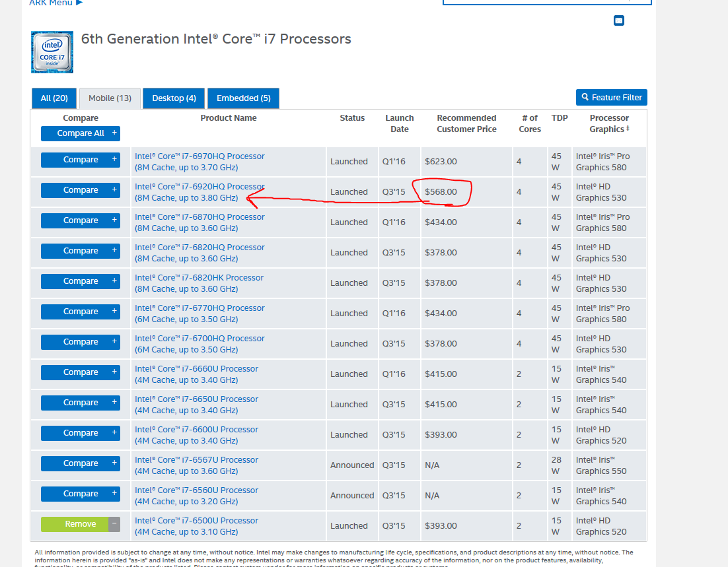Image resolution: width=728 pixels, height=567 pixels.
Task: Open the Intel Core i7-6870HQ Processor link
Action: pyautogui.click(x=200, y=222)
